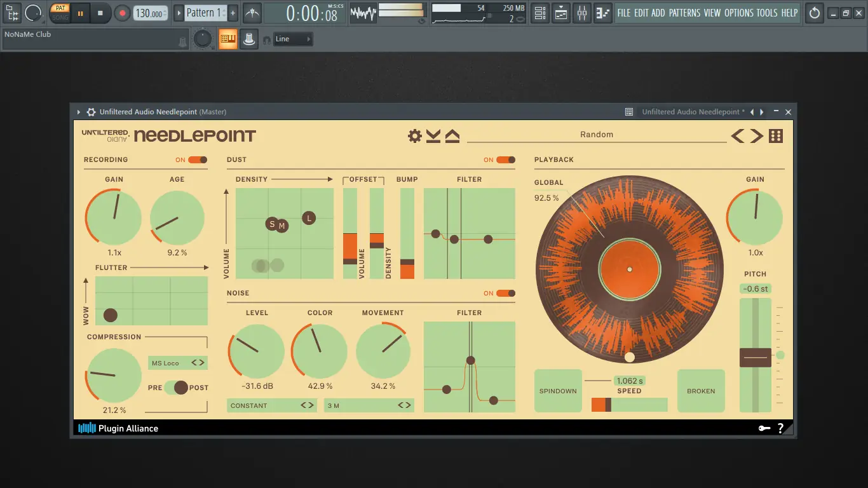Open the Mixer panel icon
Viewport: 868px width, 488px height.
581,13
